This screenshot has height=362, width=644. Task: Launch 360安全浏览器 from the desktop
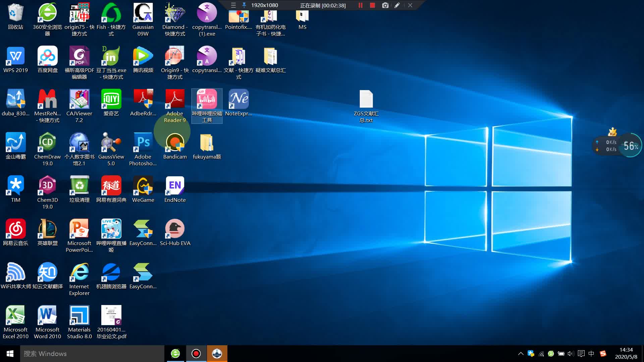(x=47, y=13)
